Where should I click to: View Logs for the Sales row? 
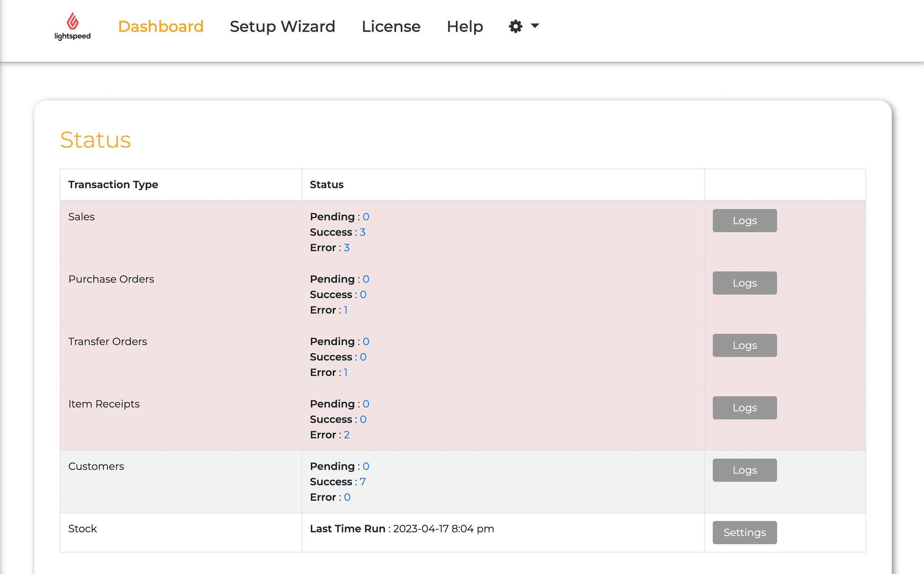click(744, 221)
